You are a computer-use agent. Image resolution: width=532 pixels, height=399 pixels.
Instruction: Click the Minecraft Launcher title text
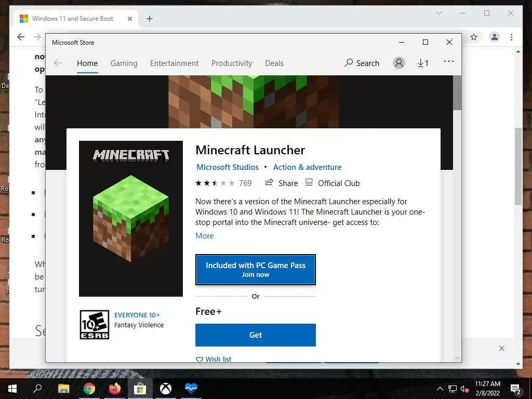point(250,150)
